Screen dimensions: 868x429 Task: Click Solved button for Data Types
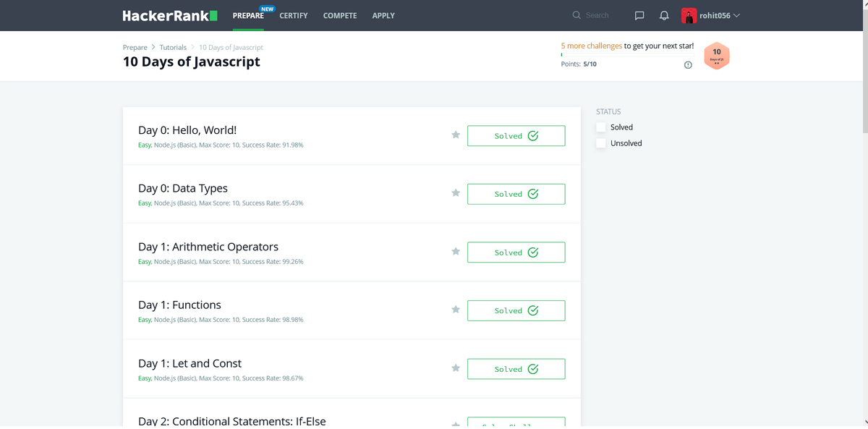click(x=516, y=194)
